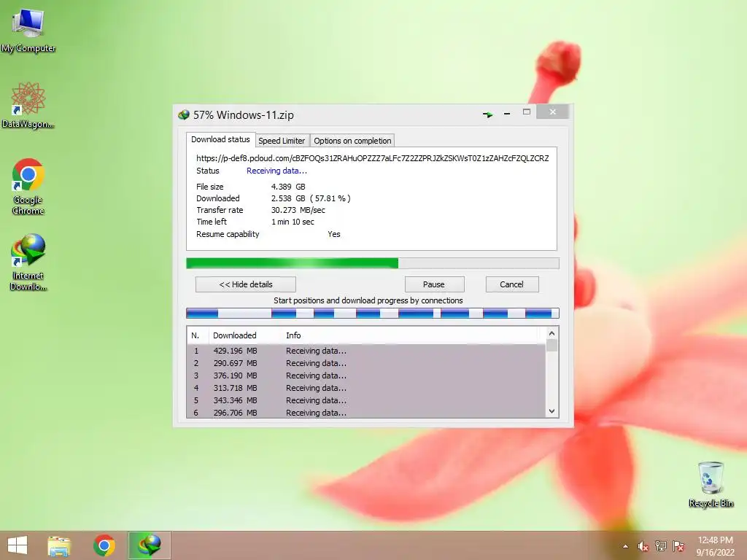Select connection row 5 with 343.346 MB
This screenshot has height=560, width=747.
[366, 400]
